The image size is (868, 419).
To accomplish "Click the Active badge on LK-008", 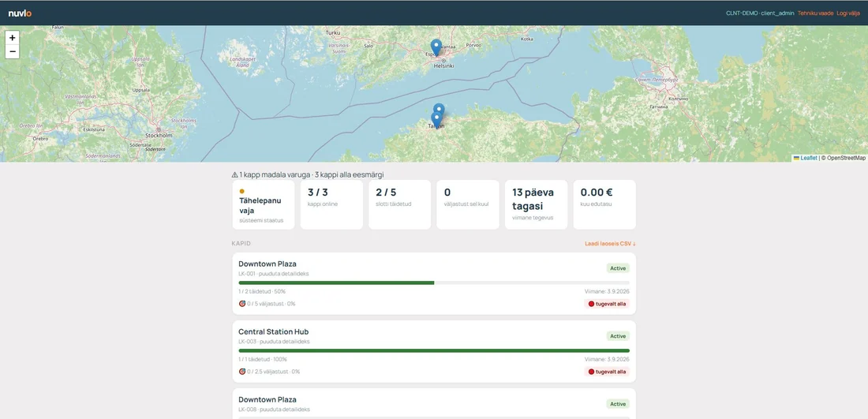I will [x=618, y=404].
